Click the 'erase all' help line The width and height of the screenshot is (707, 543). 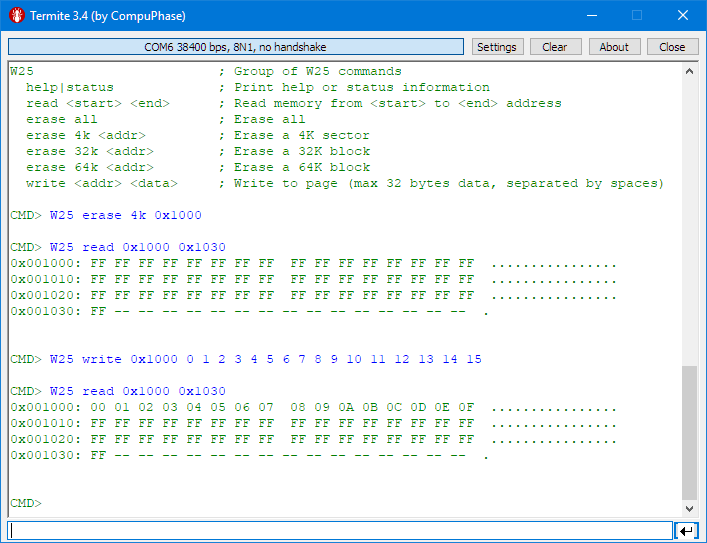(x=62, y=119)
